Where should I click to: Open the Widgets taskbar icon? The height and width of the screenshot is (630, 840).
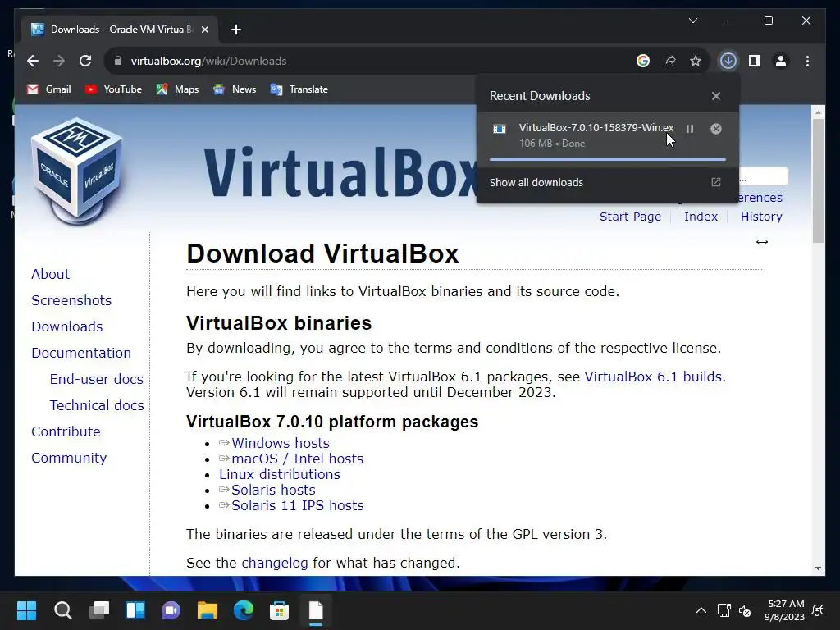[135, 610]
